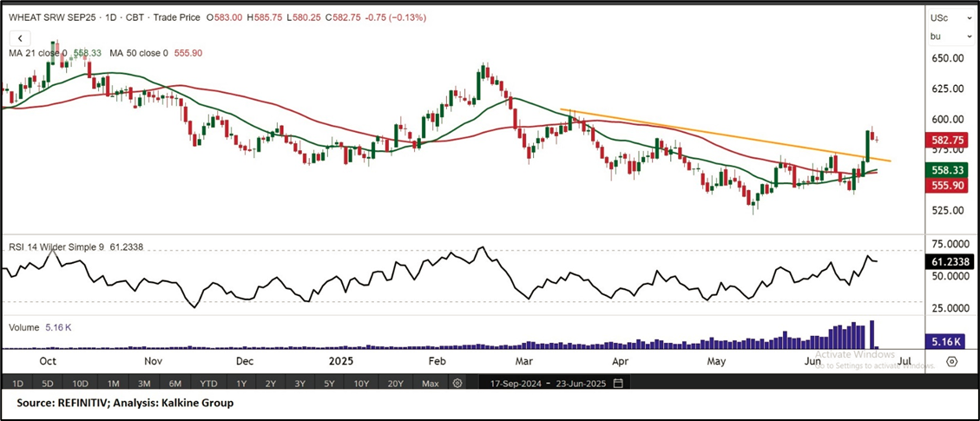Image resolution: width=980 pixels, height=421 pixels.
Task: Click the tallest volume bar in June
Action: pos(872,335)
